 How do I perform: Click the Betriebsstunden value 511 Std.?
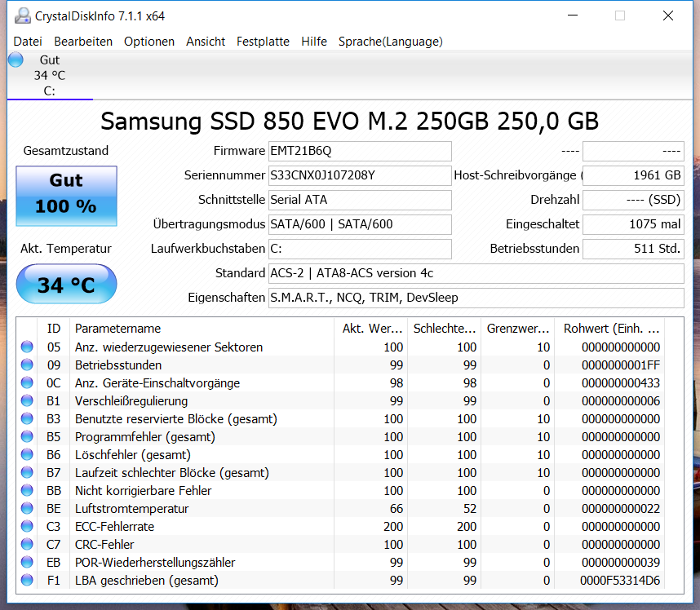coord(633,249)
